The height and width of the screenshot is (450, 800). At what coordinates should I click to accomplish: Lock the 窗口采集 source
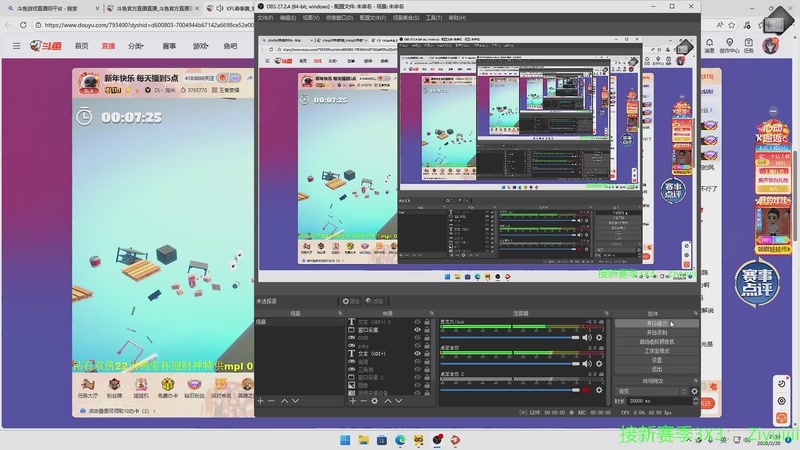[x=427, y=330]
